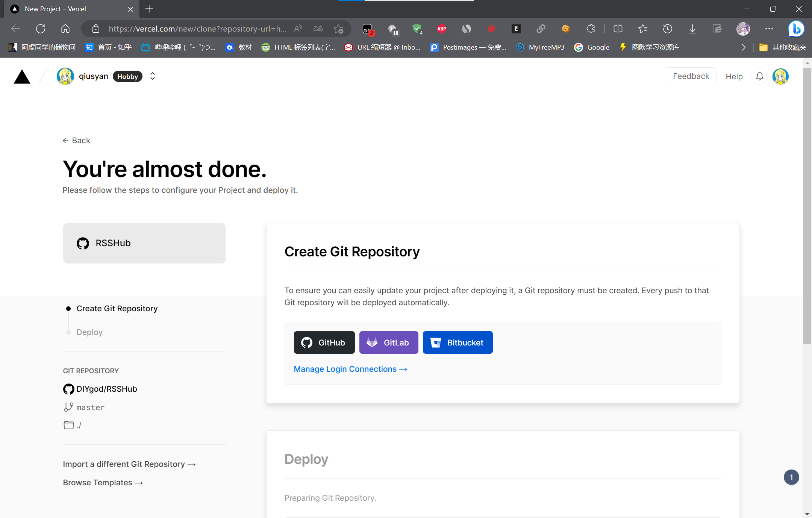Viewport: 812px width, 518px height.
Task: Open 首页 - 知乎 bookmark
Action: tap(109, 47)
